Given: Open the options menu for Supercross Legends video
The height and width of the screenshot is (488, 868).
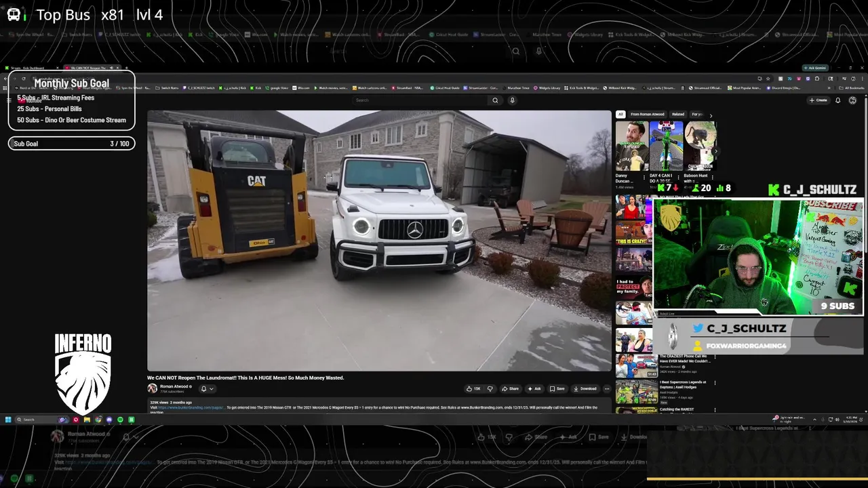Looking at the screenshot, I should (715, 383).
